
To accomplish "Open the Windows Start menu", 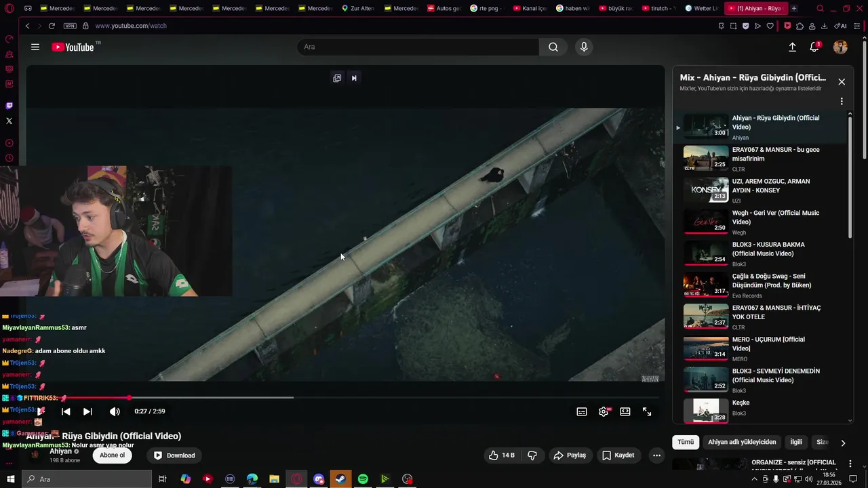I will click(x=9, y=479).
